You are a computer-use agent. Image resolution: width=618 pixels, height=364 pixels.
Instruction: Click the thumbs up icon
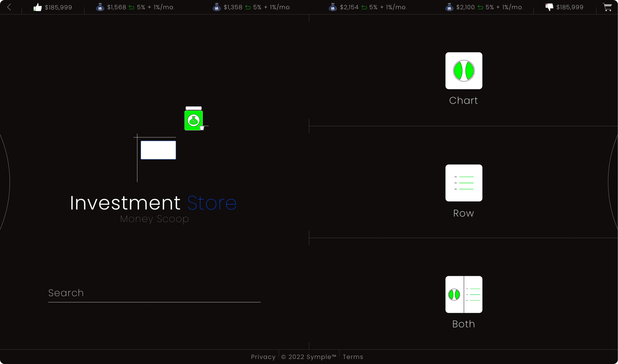38,7
